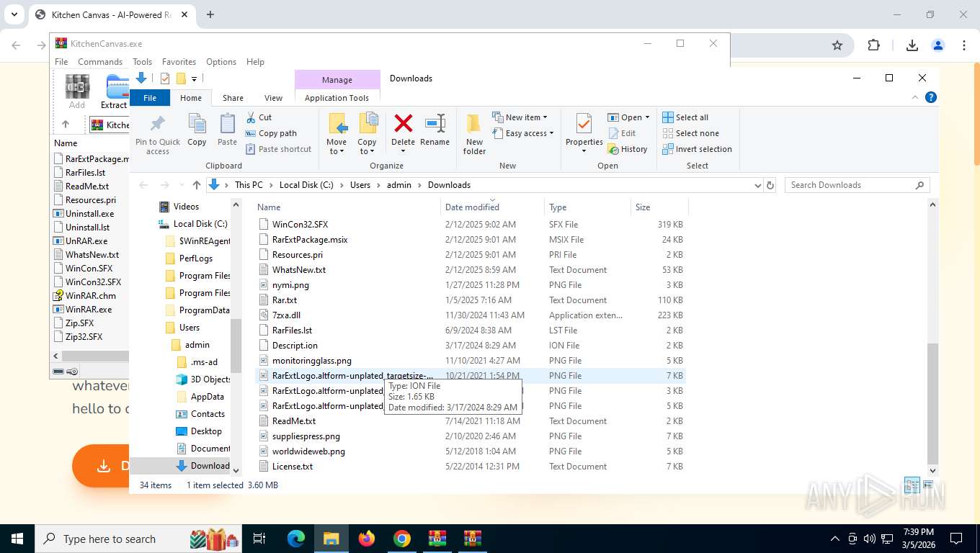Select the Desktop folder in navigation tree
Viewport: 980px width, 553px height.
point(206,431)
